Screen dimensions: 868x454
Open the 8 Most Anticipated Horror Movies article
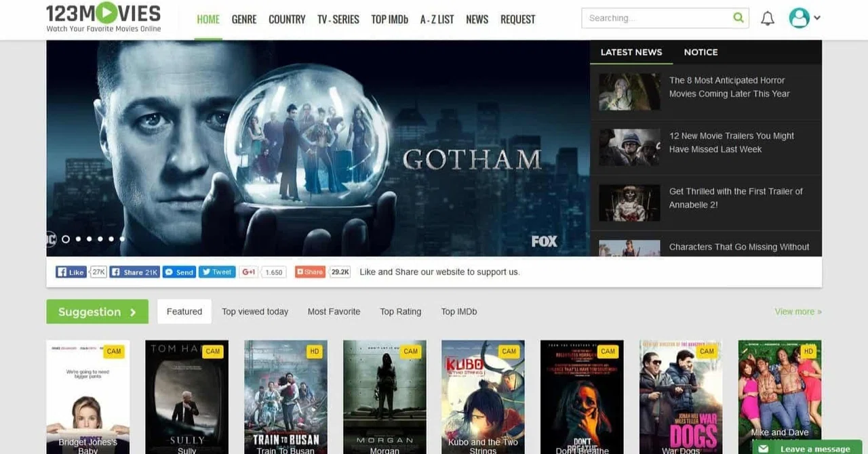coord(729,87)
